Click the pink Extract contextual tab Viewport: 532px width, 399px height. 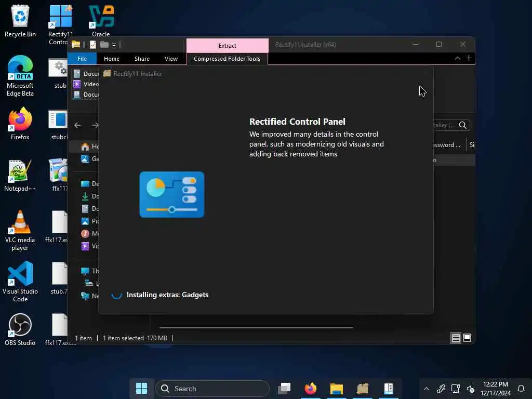[228, 46]
